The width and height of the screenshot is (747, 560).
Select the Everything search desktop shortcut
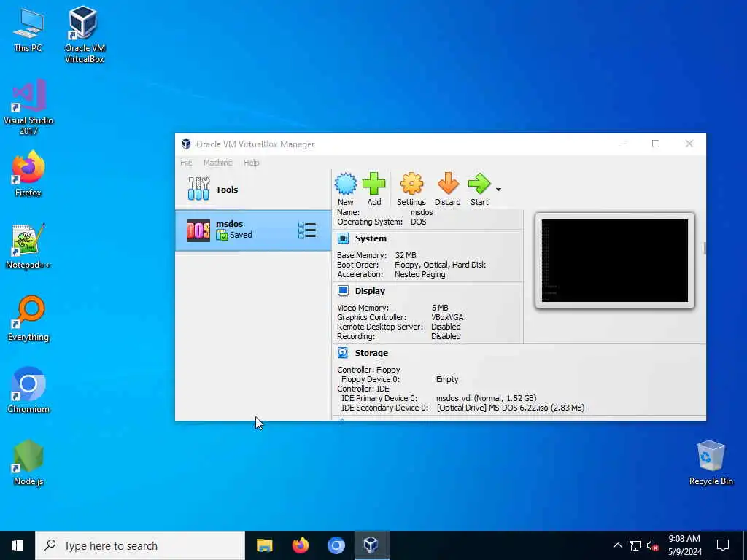pos(28,319)
